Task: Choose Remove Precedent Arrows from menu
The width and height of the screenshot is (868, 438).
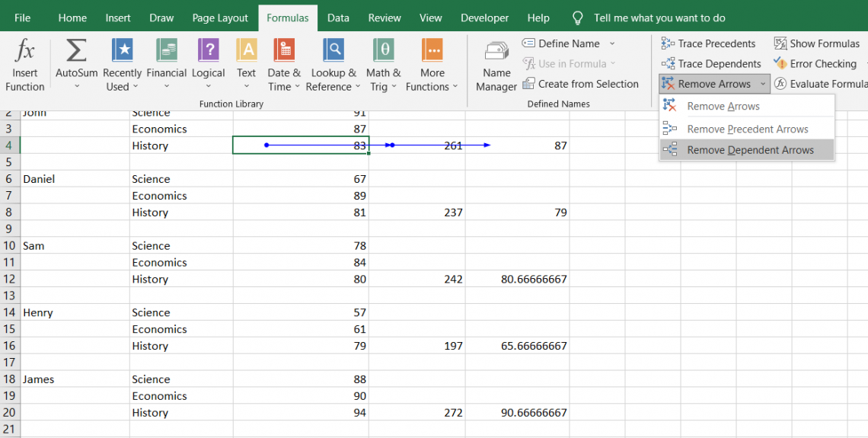Action: pos(747,129)
